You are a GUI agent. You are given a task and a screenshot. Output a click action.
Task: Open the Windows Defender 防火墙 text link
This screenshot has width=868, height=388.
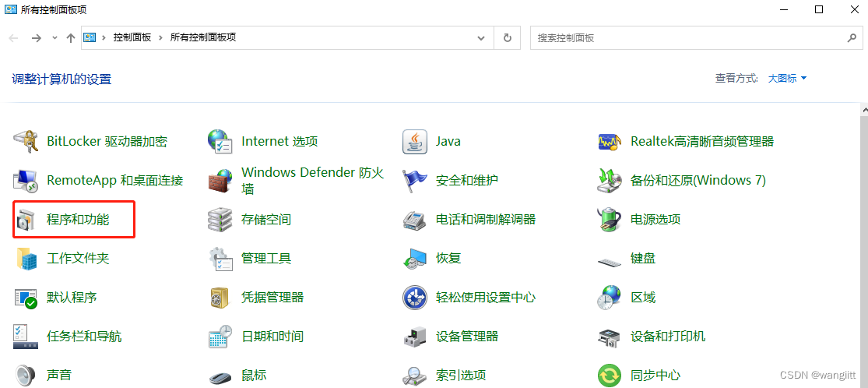[x=312, y=180]
